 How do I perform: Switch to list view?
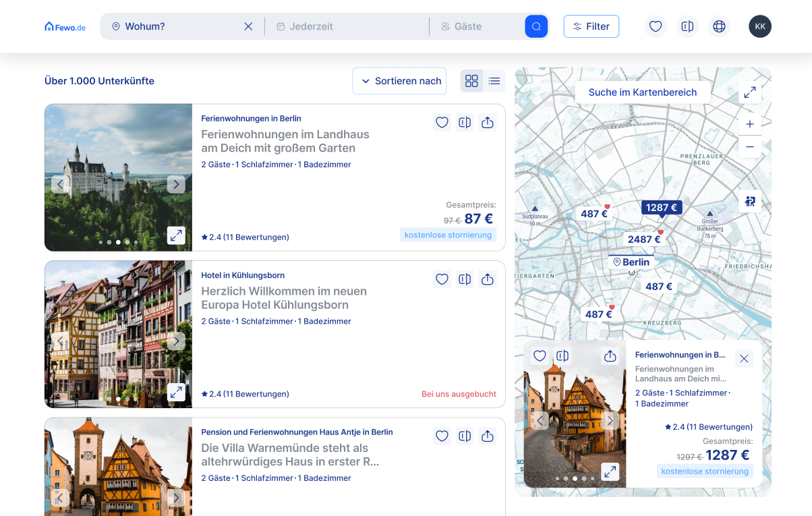pos(494,81)
